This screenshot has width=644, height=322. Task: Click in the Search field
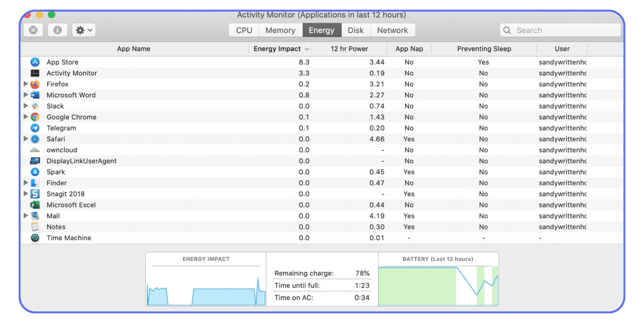pos(560,30)
